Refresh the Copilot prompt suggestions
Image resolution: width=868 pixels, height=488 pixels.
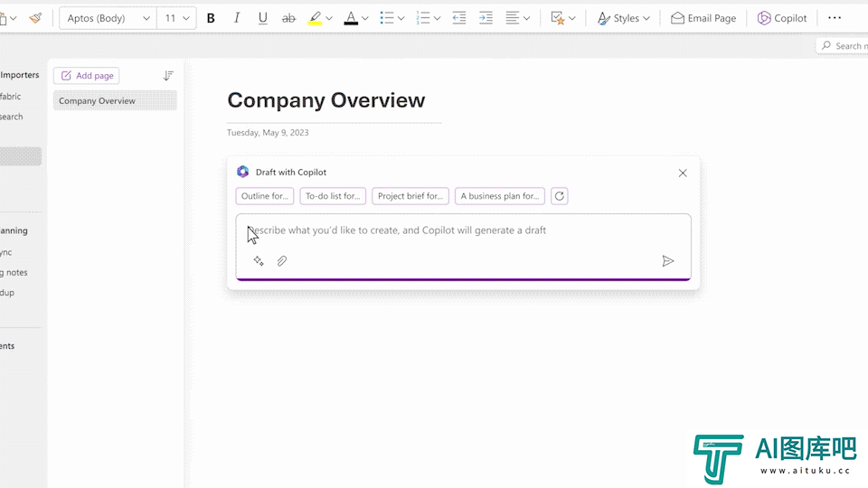(x=560, y=196)
